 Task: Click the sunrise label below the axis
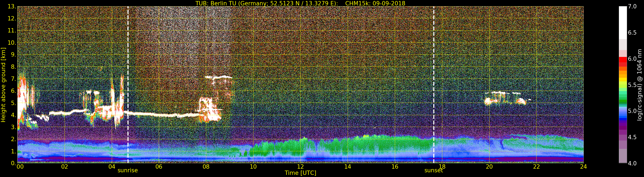(127, 171)
